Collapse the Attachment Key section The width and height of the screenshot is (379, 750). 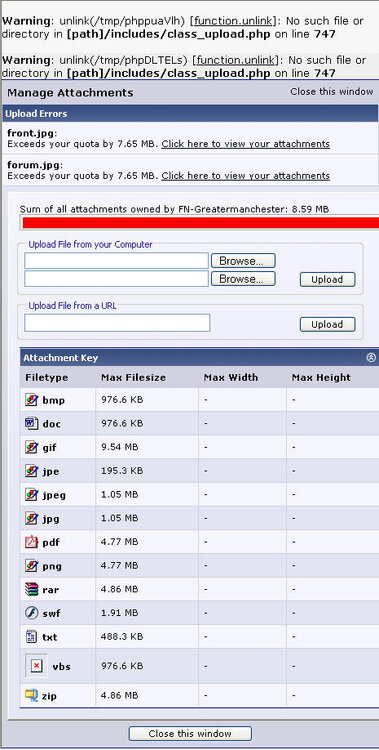point(371,358)
